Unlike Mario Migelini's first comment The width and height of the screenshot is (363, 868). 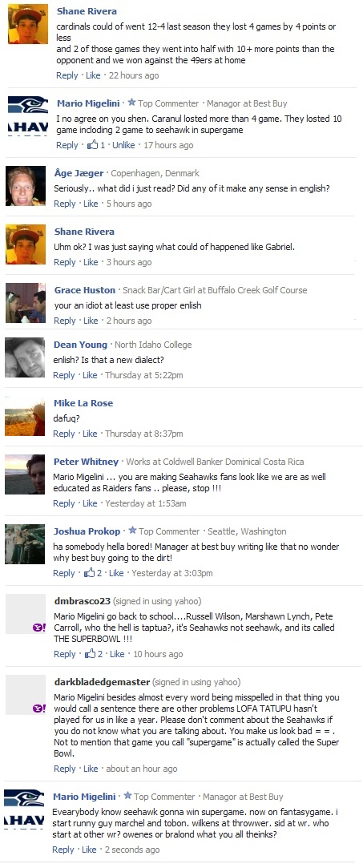(x=123, y=145)
